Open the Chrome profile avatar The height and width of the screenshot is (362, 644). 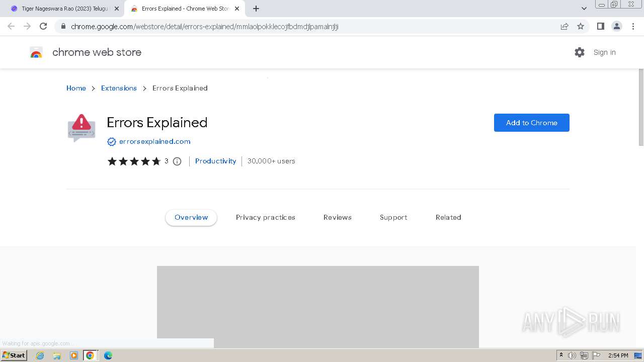[617, 26]
